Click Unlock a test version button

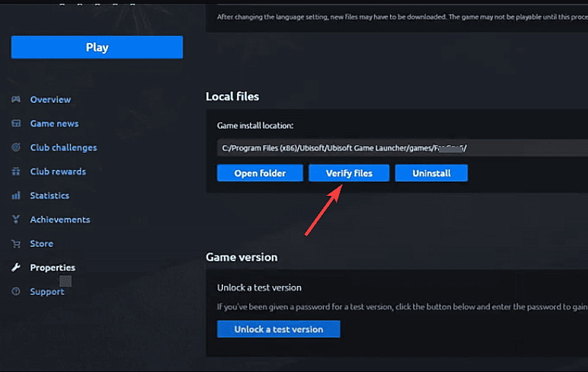(x=279, y=329)
